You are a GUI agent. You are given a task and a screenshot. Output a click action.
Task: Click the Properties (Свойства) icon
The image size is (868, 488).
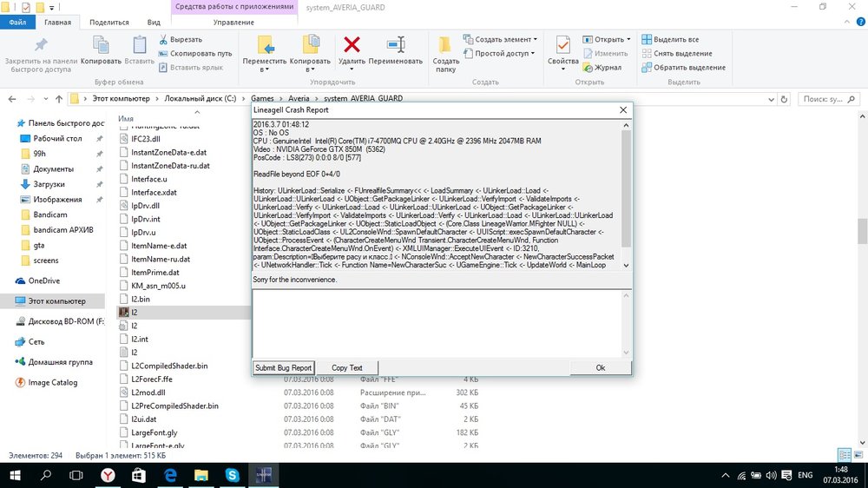[563, 46]
